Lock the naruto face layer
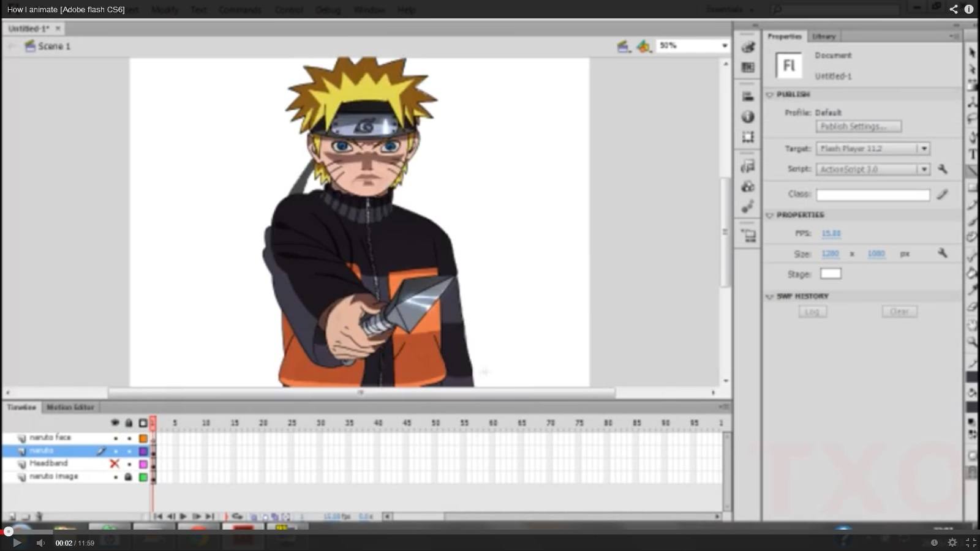This screenshot has height=551, width=980. (129, 438)
